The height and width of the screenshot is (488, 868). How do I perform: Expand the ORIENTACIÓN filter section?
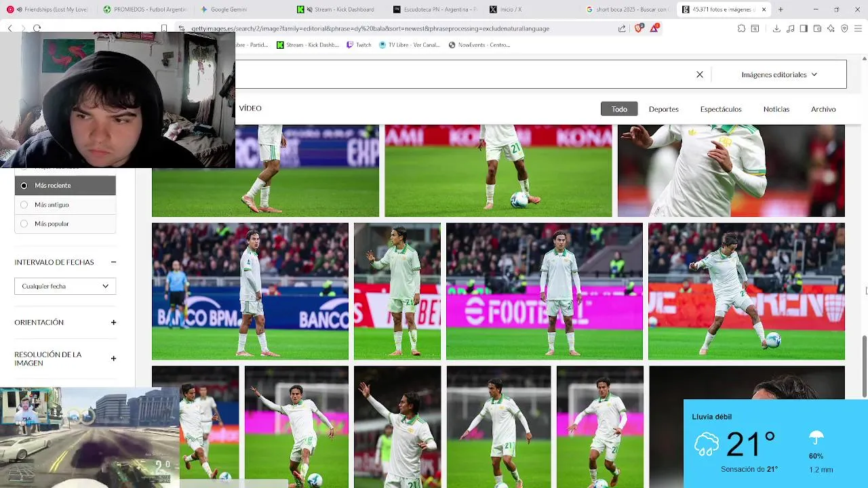(x=113, y=323)
